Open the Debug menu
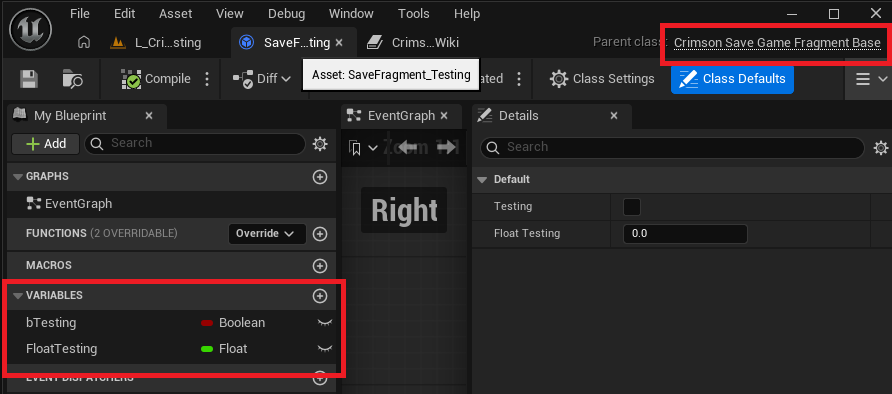 (x=287, y=14)
